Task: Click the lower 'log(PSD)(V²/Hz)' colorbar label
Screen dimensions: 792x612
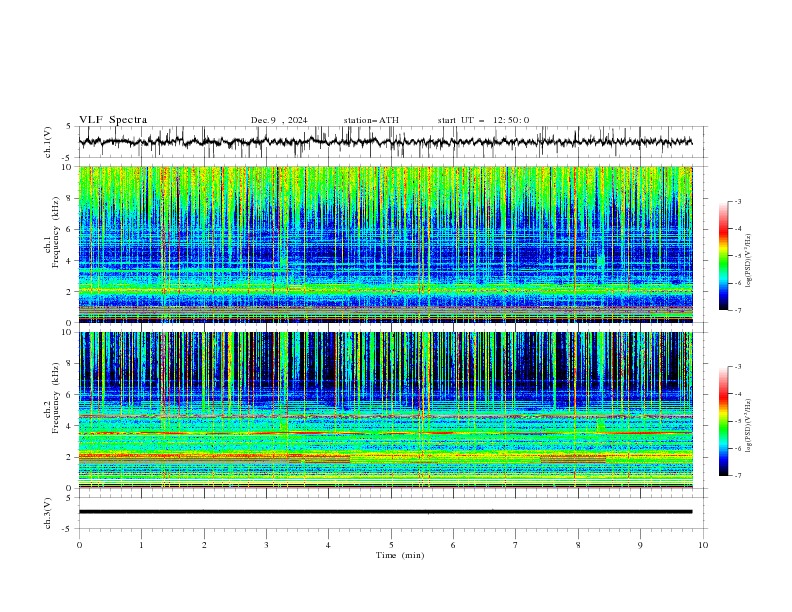Action: coord(749,426)
